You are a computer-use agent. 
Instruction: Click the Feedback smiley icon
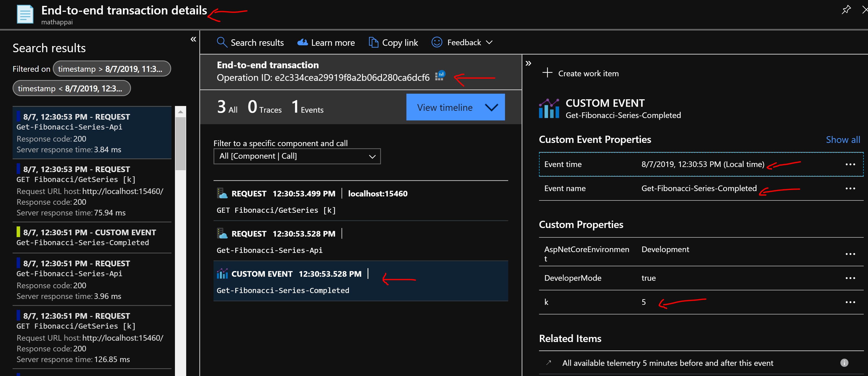[437, 42]
